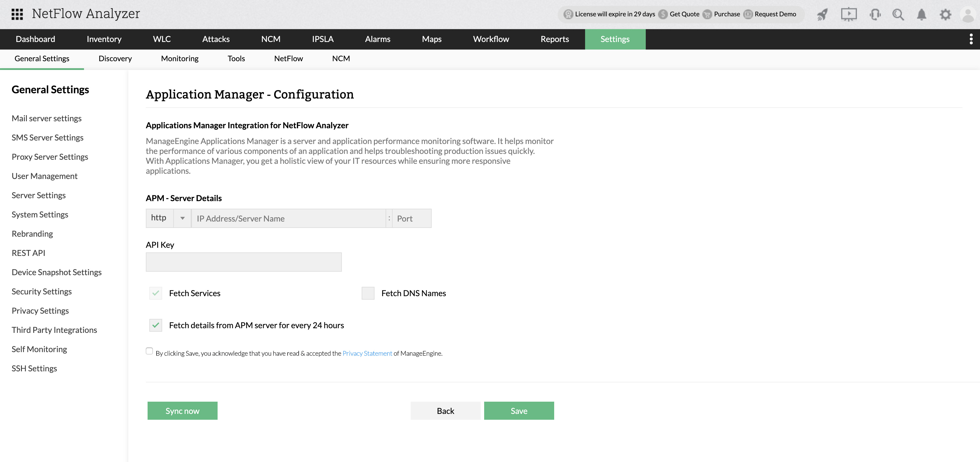
Task: Enable the Fetch DNS Names checkbox
Action: click(x=368, y=293)
